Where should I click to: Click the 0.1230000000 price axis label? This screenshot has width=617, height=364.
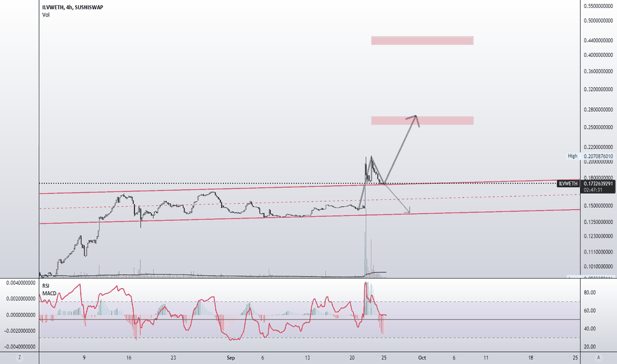598,236
